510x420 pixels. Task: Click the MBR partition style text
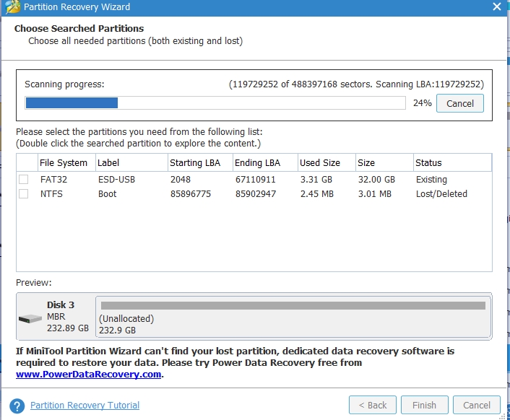tap(56, 316)
